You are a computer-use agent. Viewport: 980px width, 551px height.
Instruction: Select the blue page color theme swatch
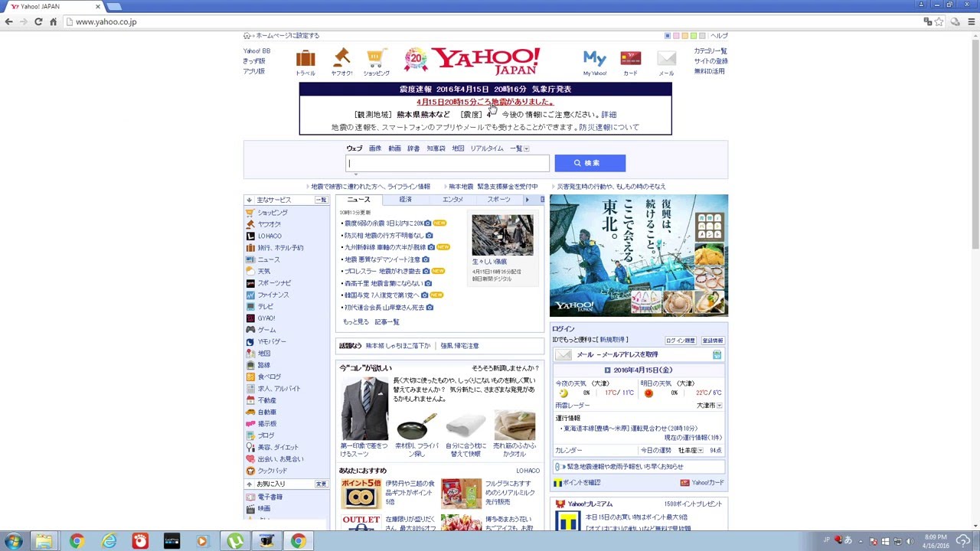tap(668, 36)
